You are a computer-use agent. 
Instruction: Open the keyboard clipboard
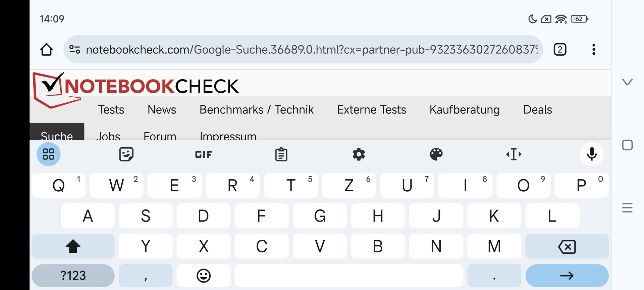pos(281,154)
